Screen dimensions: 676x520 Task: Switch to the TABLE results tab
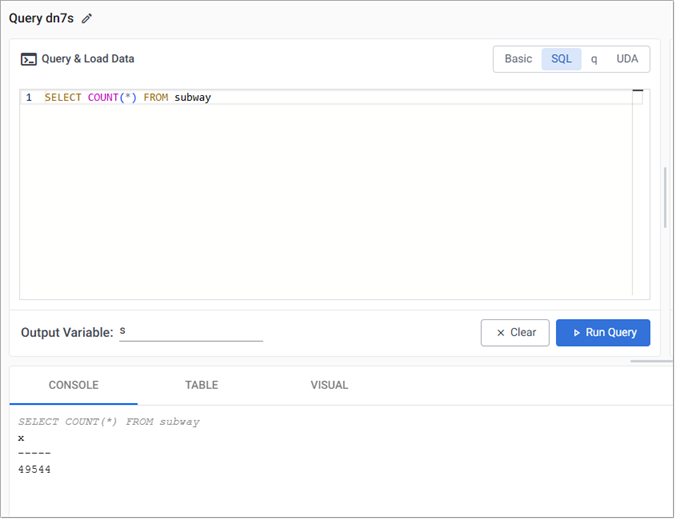tap(201, 385)
